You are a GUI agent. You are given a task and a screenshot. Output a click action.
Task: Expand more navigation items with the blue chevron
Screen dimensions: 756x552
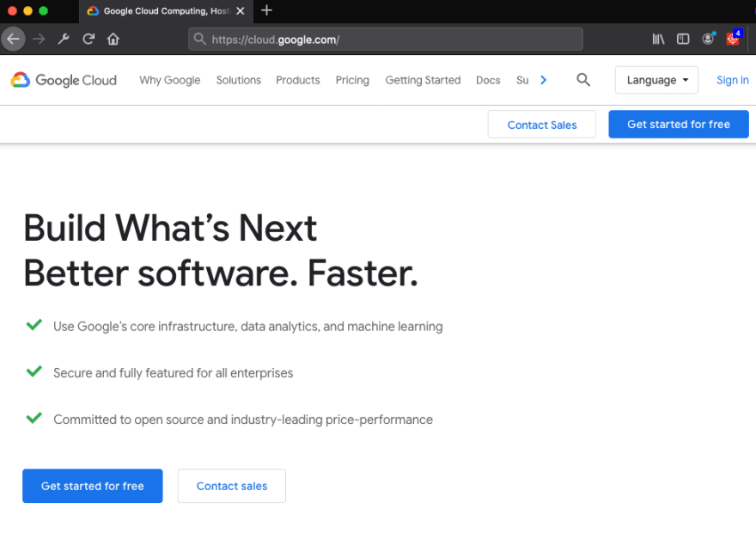pyautogui.click(x=543, y=80)
